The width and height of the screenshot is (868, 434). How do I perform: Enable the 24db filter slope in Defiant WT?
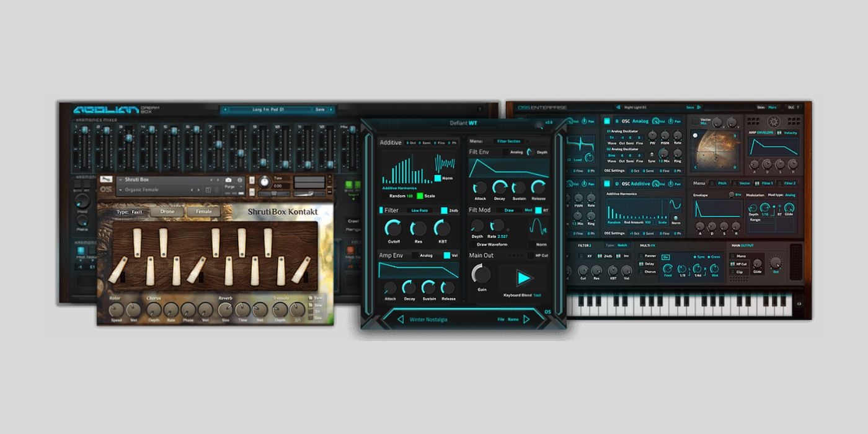click(x=444, y=210)
